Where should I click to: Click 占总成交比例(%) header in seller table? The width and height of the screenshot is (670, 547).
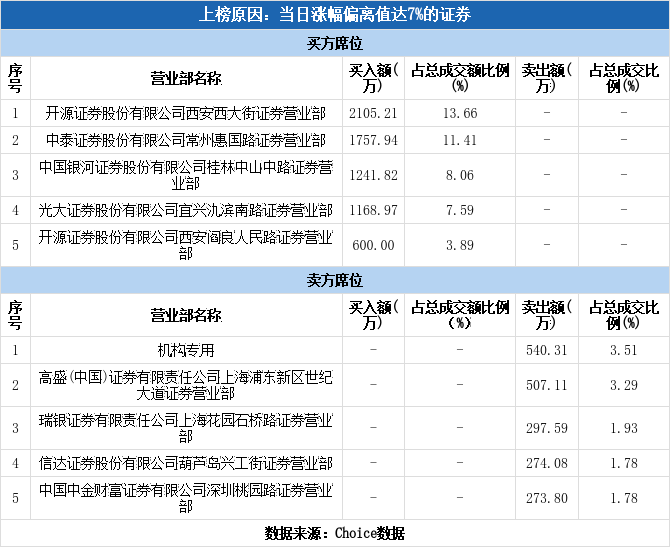tap(624, 315)
